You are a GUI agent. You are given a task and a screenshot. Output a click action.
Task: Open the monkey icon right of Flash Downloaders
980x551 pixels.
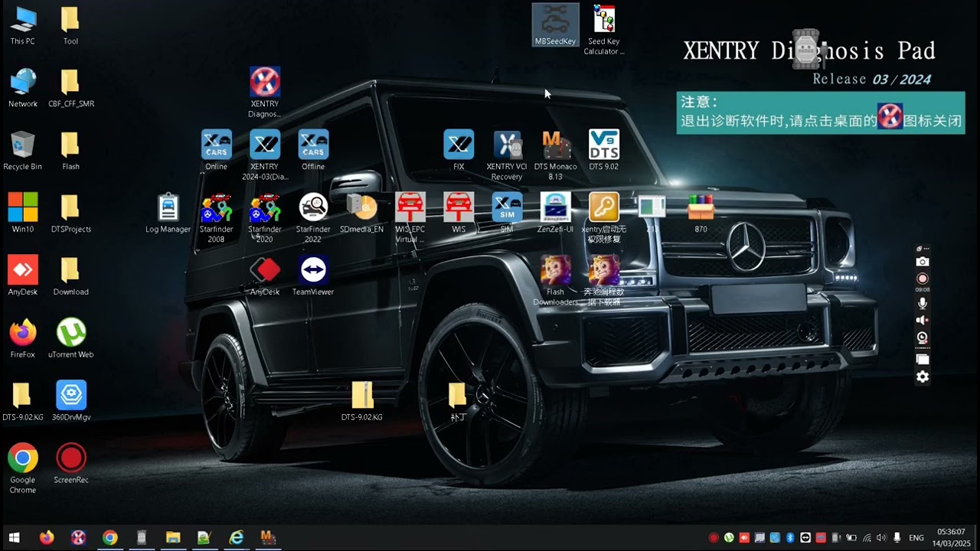(604, 281)
